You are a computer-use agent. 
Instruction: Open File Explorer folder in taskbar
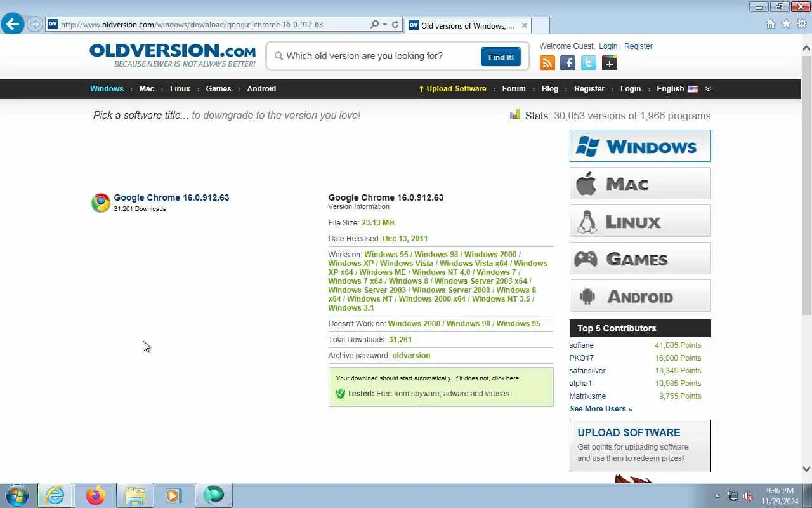[135, 495]
